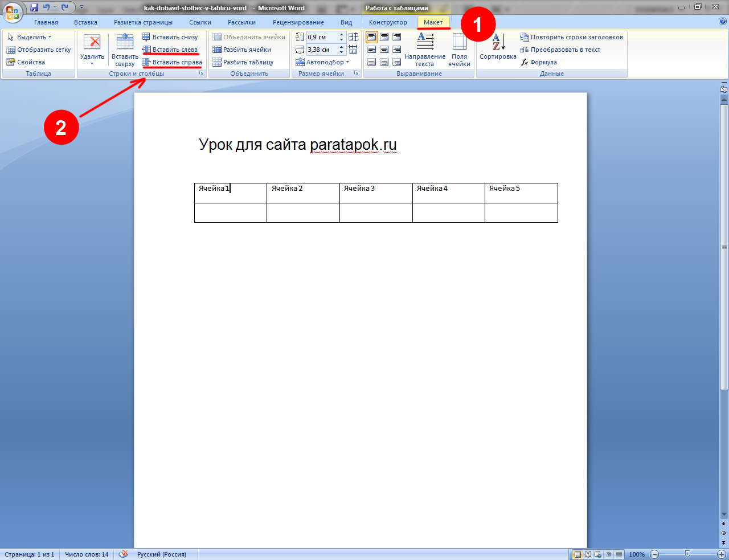Viewport: 729px width, 560px height.
Task: Convert table to text (Преобразовать в текст)
Action: (x=560, y=50)
